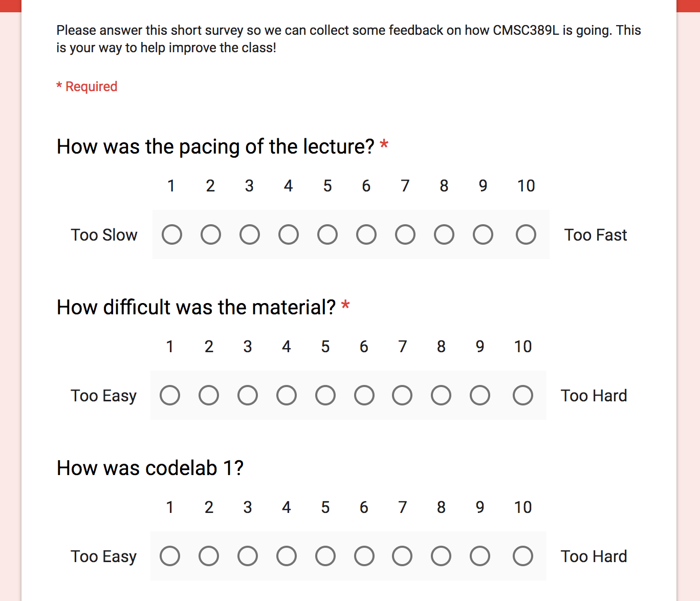The width and height of the screenshot is (700, 601).
Task: Pick 6 for how difficult the material was
Action: (364, 396)
